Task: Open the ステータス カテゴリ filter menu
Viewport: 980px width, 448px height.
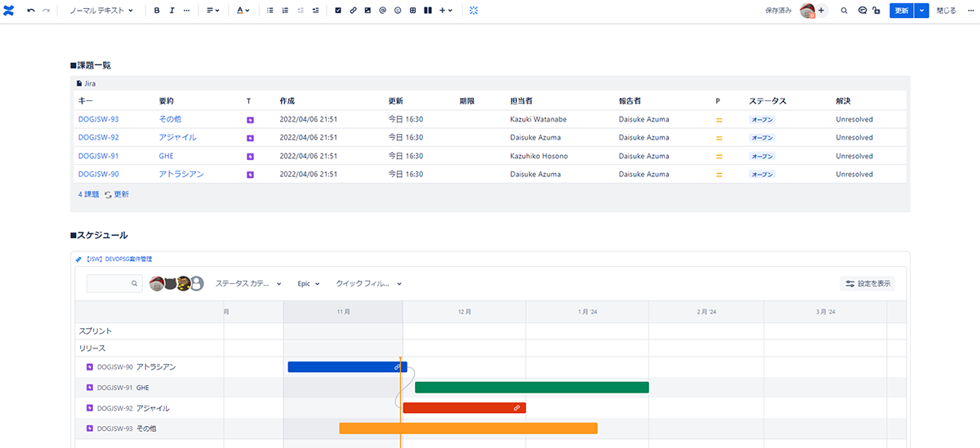Action: [248, 284]
